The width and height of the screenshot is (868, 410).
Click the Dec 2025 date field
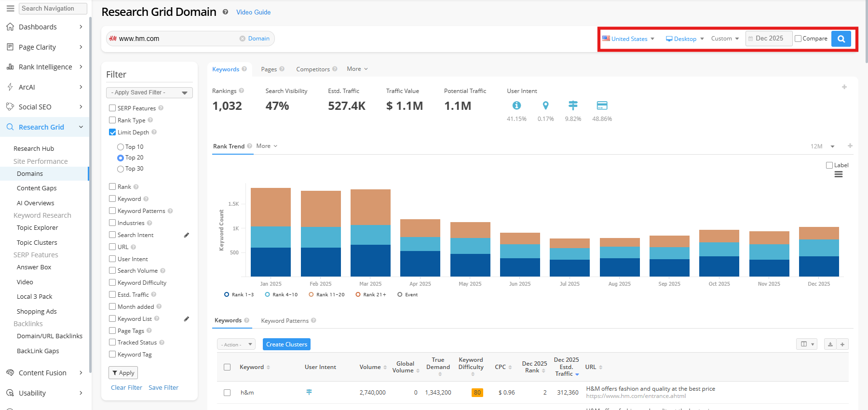click(769, 39)
